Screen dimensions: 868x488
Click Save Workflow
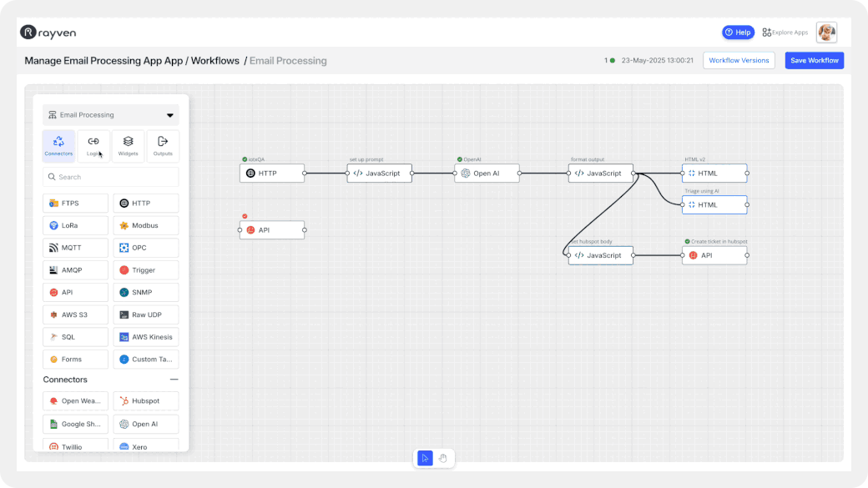[815, 60]
